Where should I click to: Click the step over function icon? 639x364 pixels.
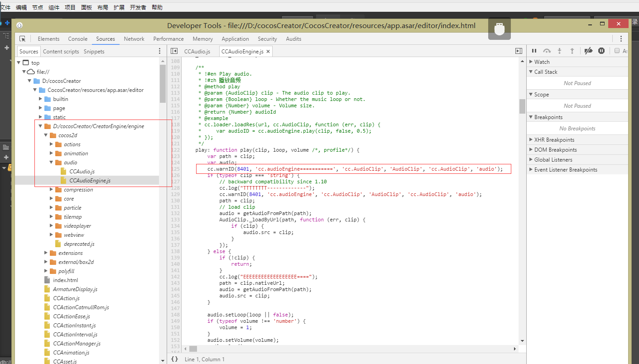click(x=547, y=51)
